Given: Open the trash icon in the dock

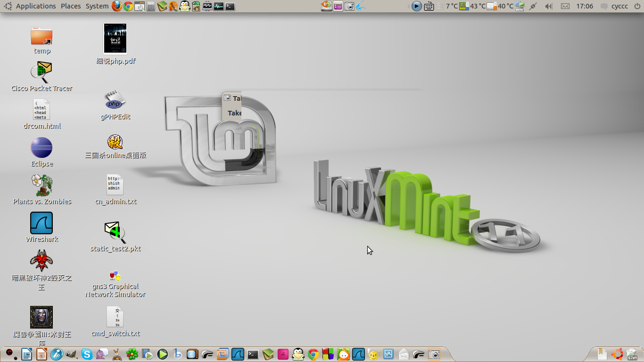Looking at the screenshot, I should pos(632,354).
